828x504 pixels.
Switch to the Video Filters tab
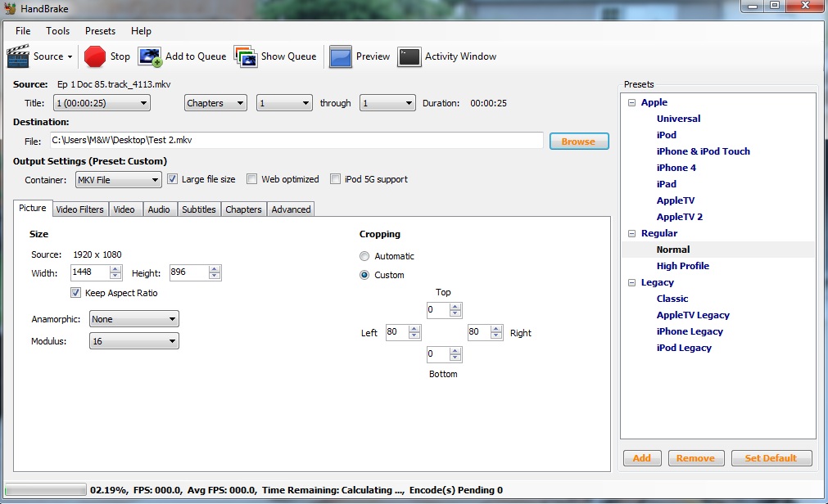[x=79, y=209]
